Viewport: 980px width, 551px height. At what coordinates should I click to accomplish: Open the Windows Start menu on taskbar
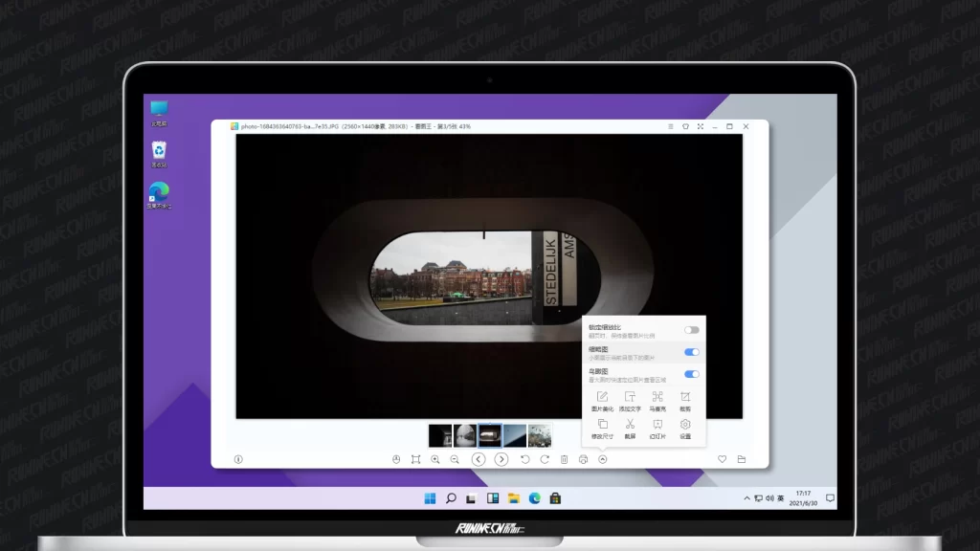pyautogui.click(x=430, y=498)
